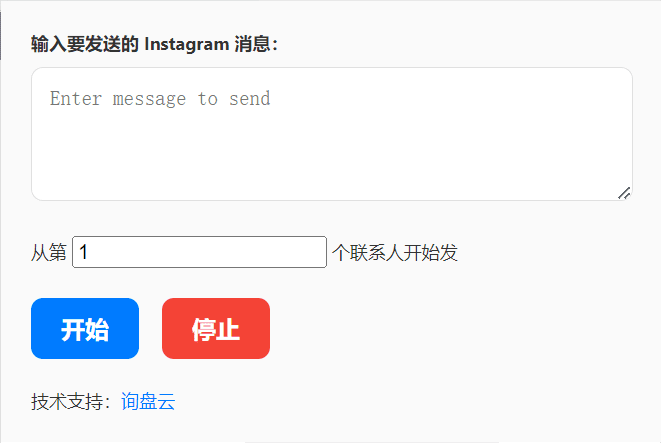Click blank right side of number field
The image size is (661, 443).
253,252
